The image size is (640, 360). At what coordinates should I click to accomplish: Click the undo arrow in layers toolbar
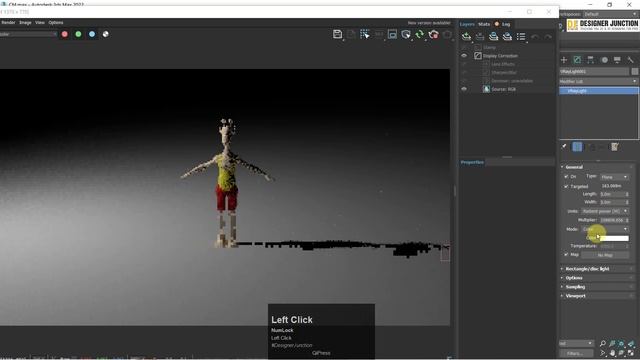[535, 37]
